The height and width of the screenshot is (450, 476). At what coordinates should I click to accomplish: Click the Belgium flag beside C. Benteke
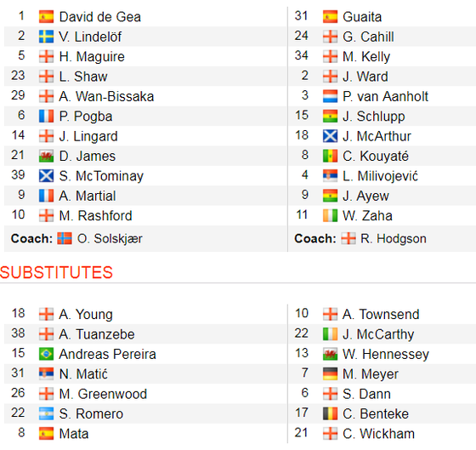point(330,413)
